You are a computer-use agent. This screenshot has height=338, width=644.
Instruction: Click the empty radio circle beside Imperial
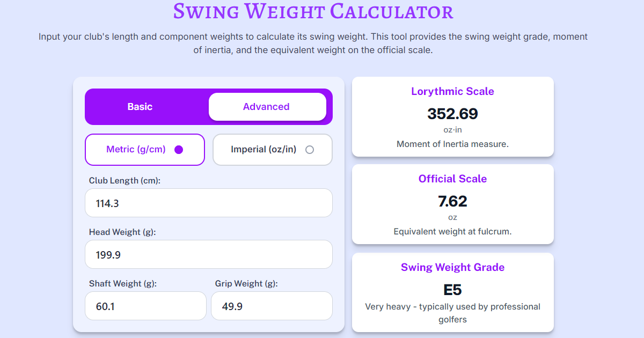tap(310, 151)
